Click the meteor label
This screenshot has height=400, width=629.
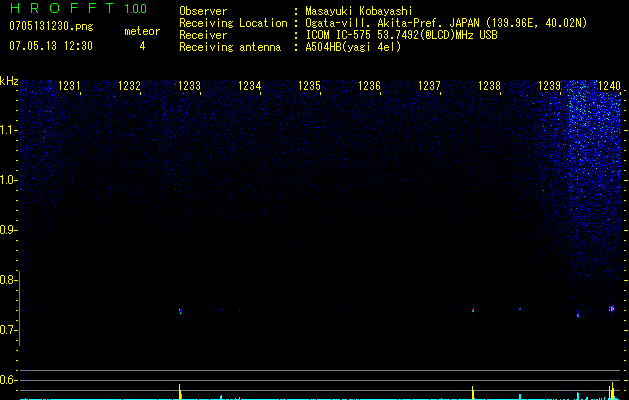(x=142, y=31)
